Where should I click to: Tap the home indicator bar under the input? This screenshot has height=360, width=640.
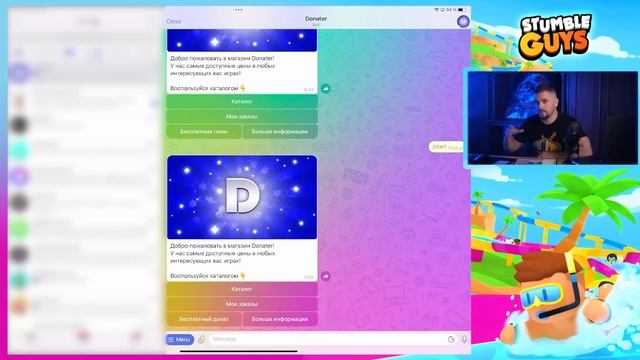(x=238, y=351)
